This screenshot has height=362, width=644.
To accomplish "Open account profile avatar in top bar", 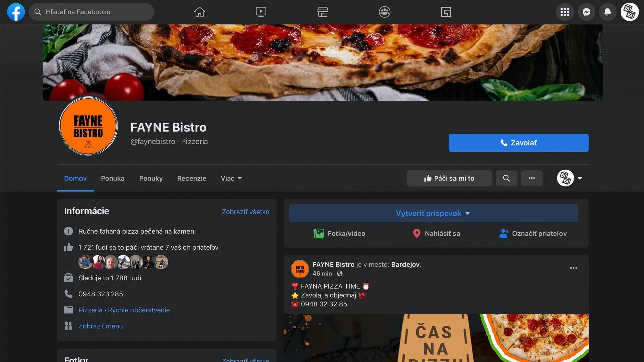I will click(x=630, y=12).
